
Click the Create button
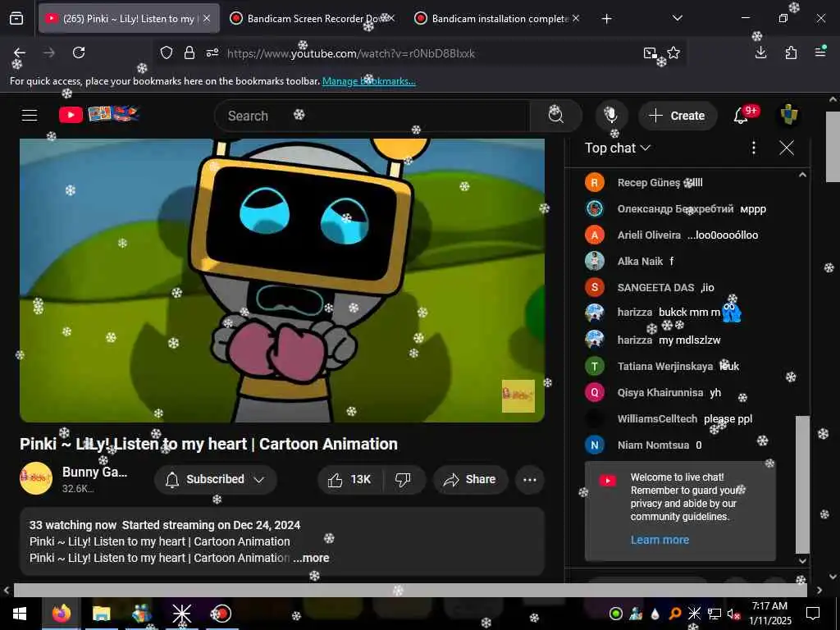tap(677, 116)
